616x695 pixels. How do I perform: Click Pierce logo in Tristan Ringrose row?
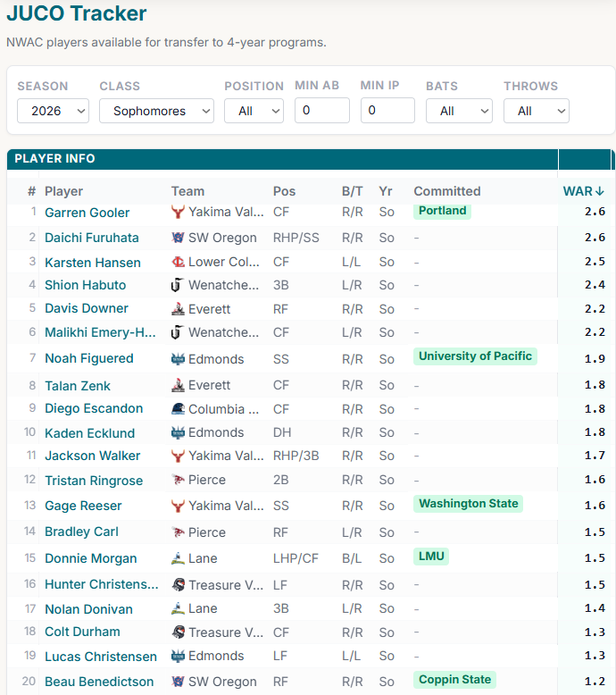pos(178,480)
